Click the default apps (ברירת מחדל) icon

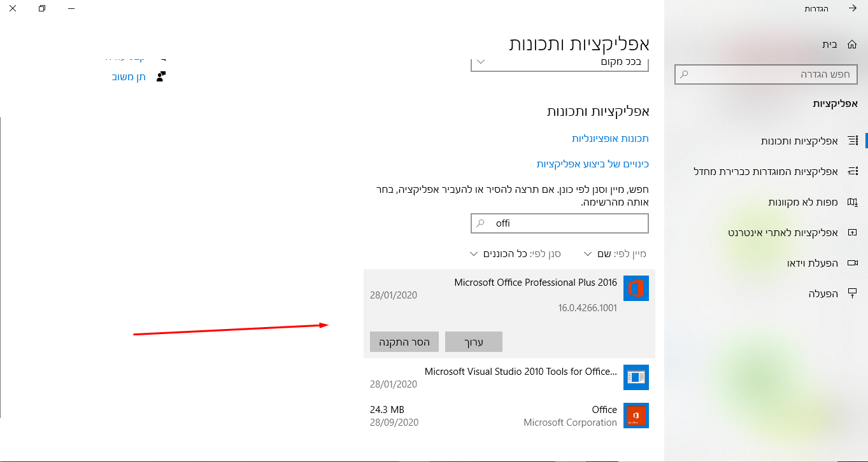(852, 171)
